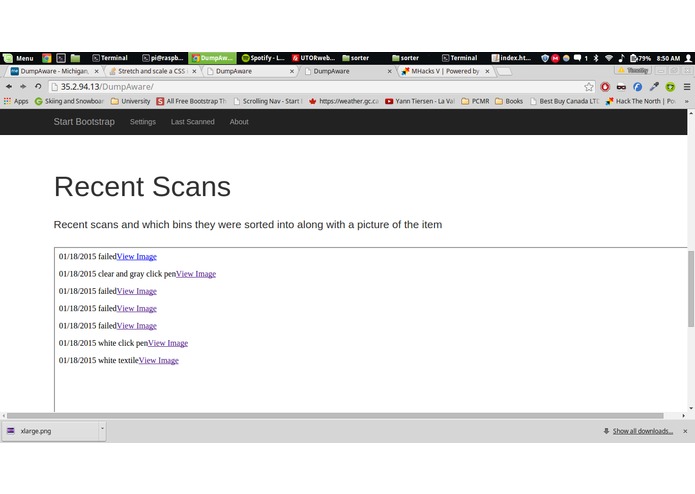Switch to the MHacks V tab
Screen dimensions: 695x494
[x=445, y=71]
